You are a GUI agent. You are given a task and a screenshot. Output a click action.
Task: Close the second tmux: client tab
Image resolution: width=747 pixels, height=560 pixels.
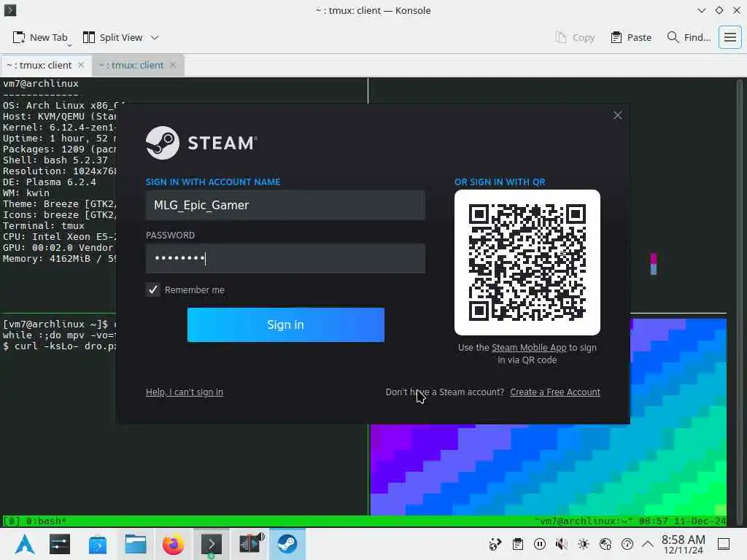coord(173,65)
